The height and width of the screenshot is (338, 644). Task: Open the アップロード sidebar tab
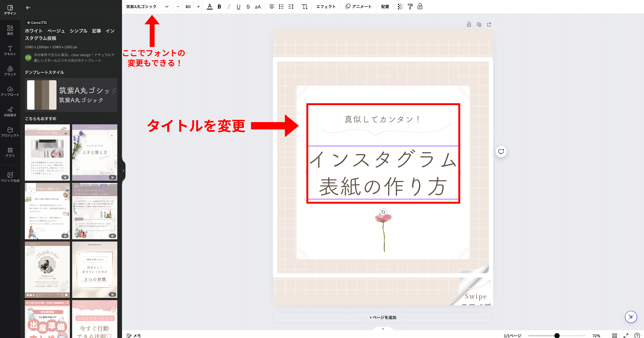pyautogui.click(x=10, y=91)
